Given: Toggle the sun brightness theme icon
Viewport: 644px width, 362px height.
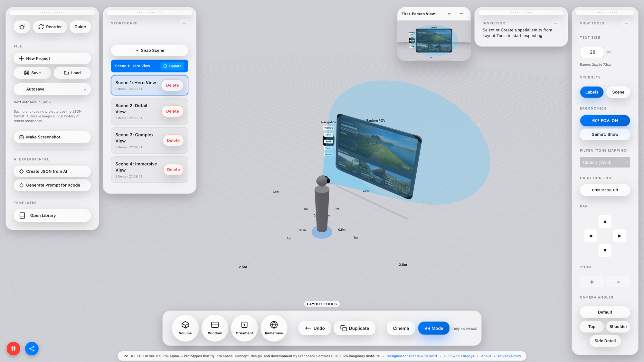Looking at the screenshot, I should pyautogui.click(x=22, y=27).
